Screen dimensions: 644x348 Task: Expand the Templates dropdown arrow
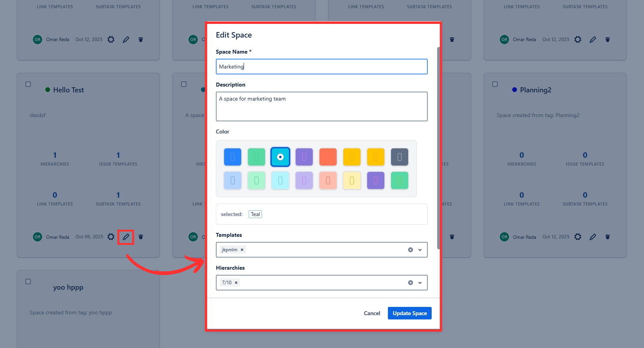pyautogui.click(x=420, y=250)
